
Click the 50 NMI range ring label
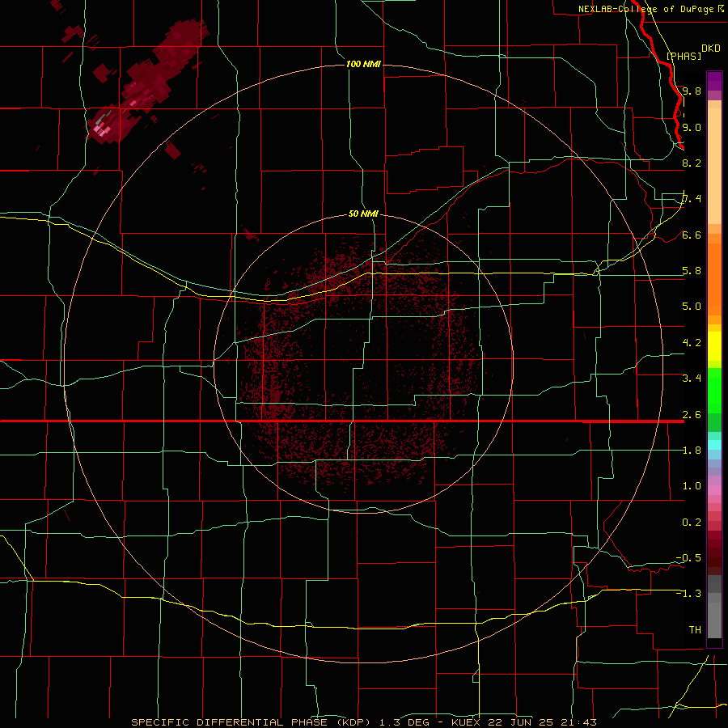(x=363, y=214)
